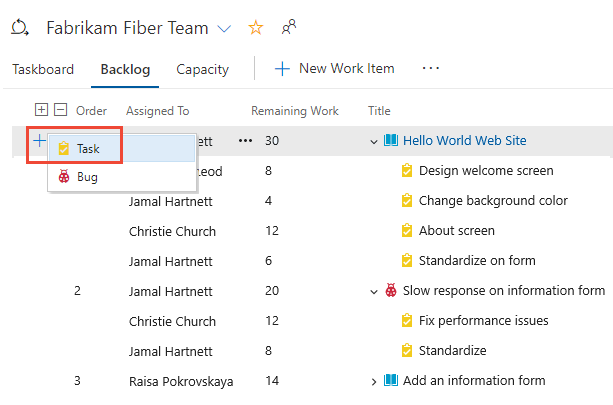This screenshot has height=405, width=613.
Task: Open the Hello World Web Site link
Action: pyautogui.click(x=464, y=141)
